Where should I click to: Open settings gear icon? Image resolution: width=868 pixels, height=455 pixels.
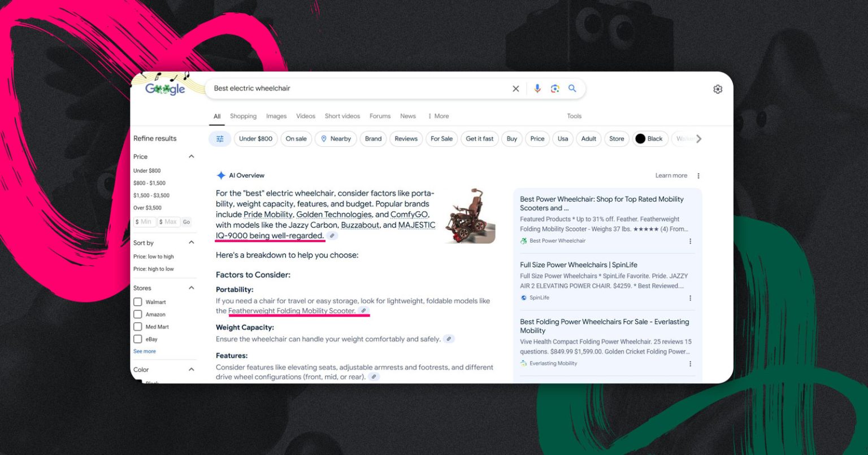click(718, 89)
